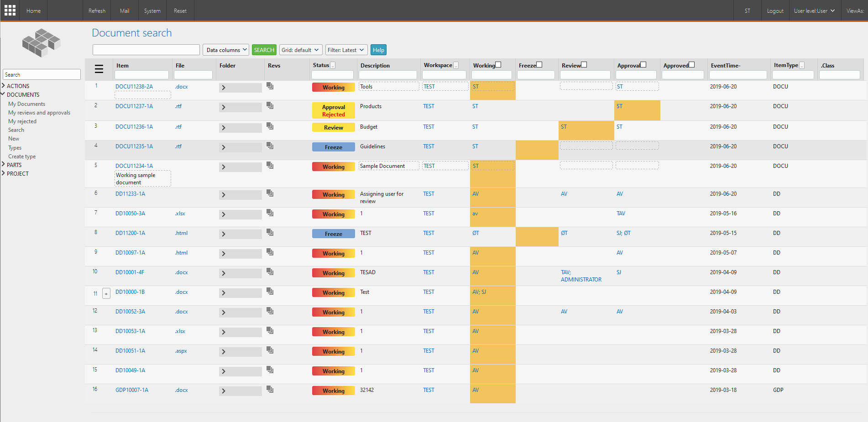Open the Grid: default dropdown
The width and height of the screenshot is (868, 422).
tap(301, 50)
